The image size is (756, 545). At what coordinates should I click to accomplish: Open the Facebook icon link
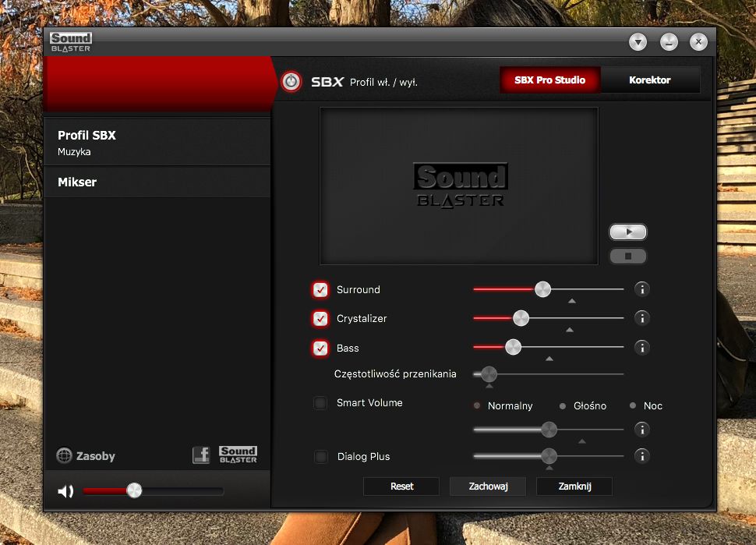point(201,455)
